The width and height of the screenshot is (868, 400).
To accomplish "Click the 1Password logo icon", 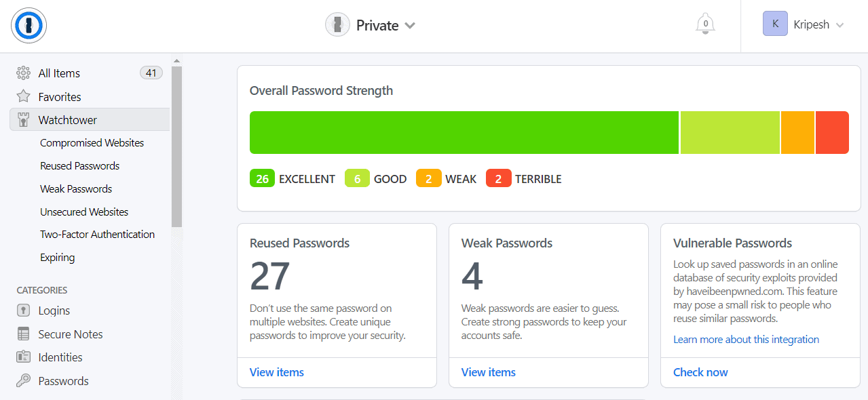I will coord(29,26).
